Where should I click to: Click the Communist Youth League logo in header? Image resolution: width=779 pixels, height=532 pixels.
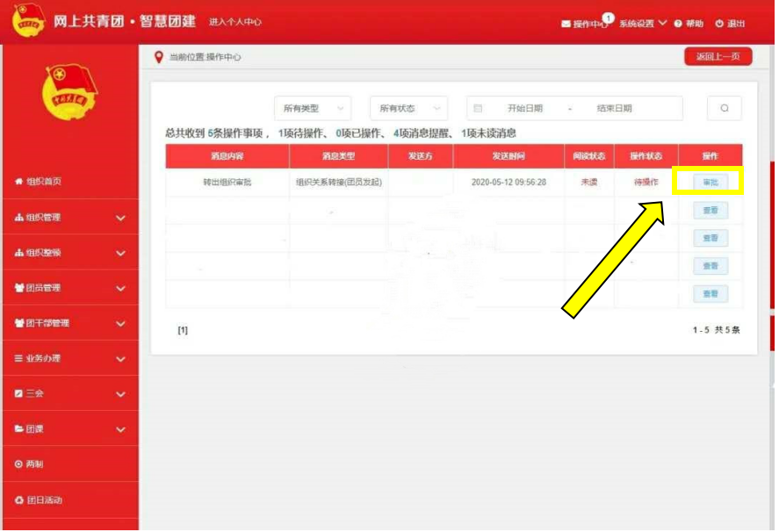pyautogui.click(x=28, y=21)
